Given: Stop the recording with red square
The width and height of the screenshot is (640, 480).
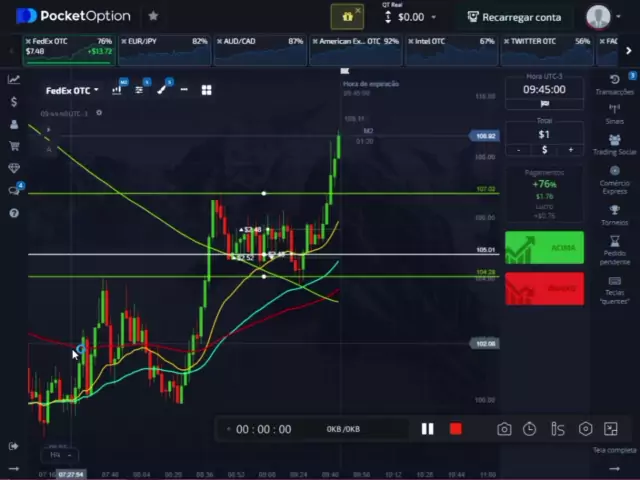Looking at the screenshot, I should pyautogui.click(x=455, y=429).
